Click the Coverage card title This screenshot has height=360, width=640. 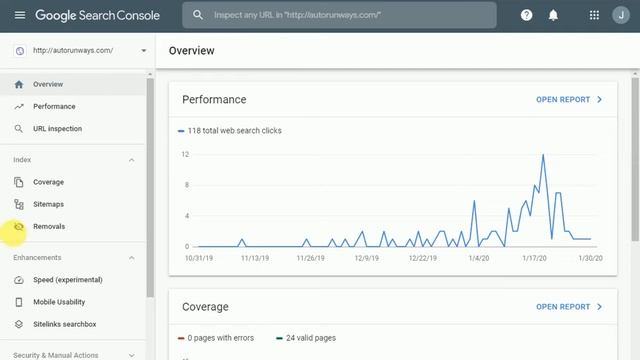click(205, 307)
